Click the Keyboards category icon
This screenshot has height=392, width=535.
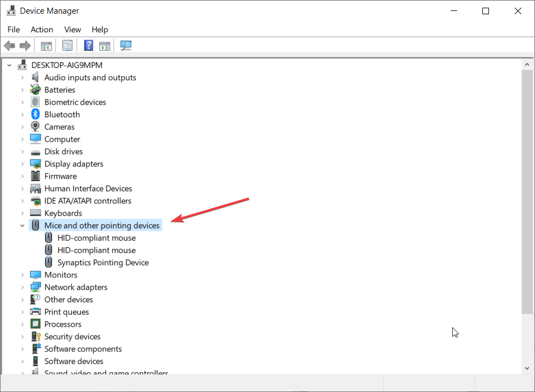[36, 213]
